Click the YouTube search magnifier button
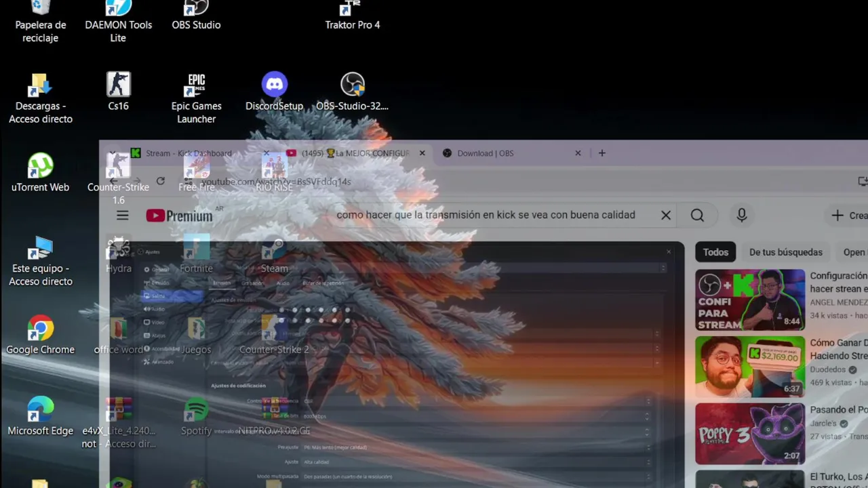 697,216
